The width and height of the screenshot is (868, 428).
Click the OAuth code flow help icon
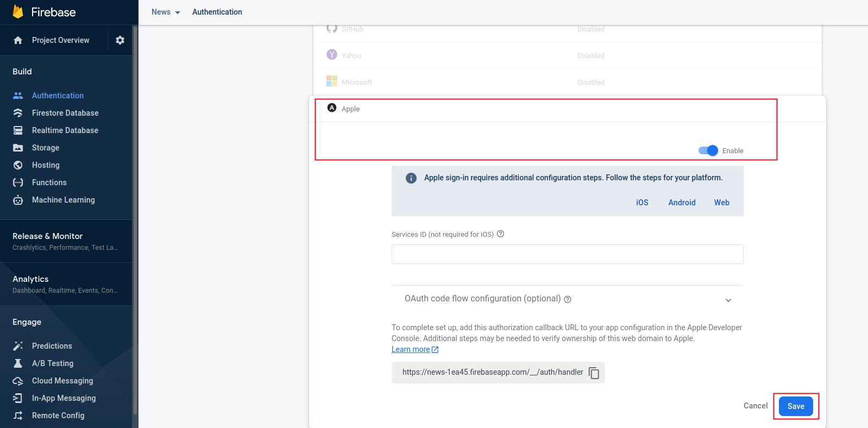568,299
